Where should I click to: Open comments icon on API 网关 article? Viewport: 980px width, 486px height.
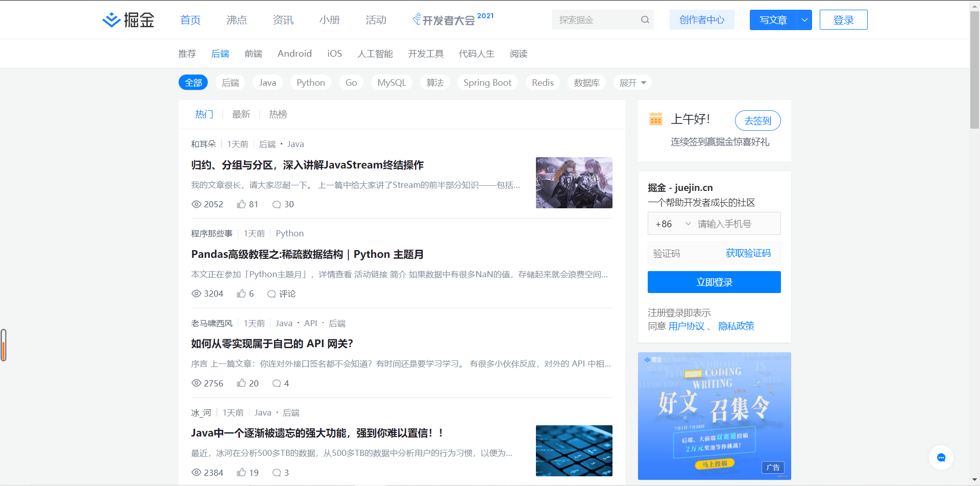277,383
